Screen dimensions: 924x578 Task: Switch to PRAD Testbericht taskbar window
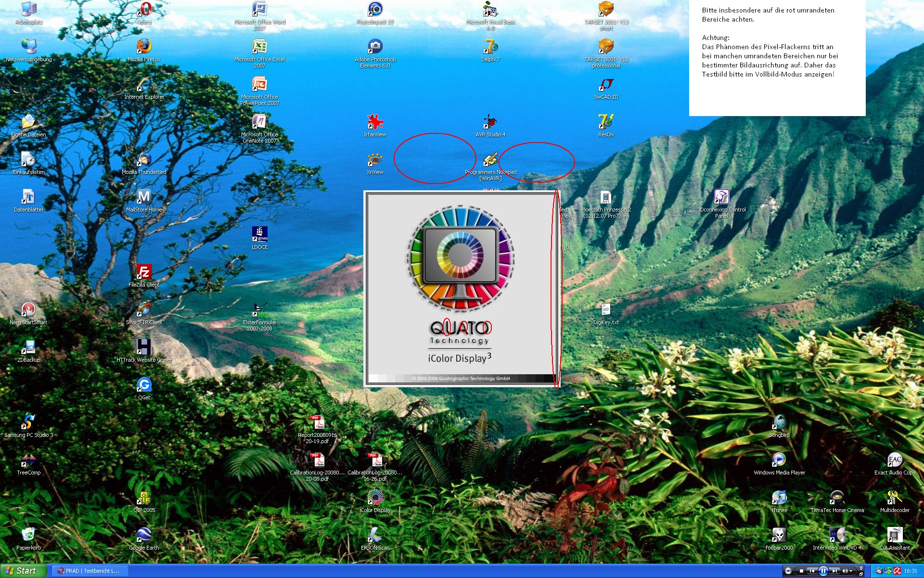pos(89,571)
